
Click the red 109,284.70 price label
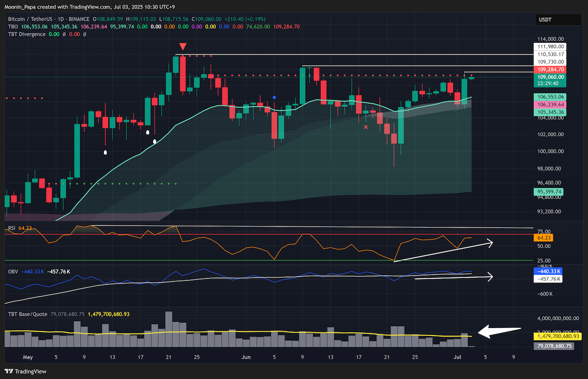click(550, 70)
